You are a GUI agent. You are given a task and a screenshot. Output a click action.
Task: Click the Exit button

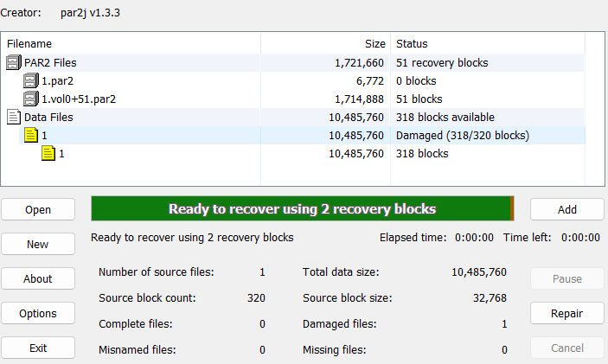[37, 348]
